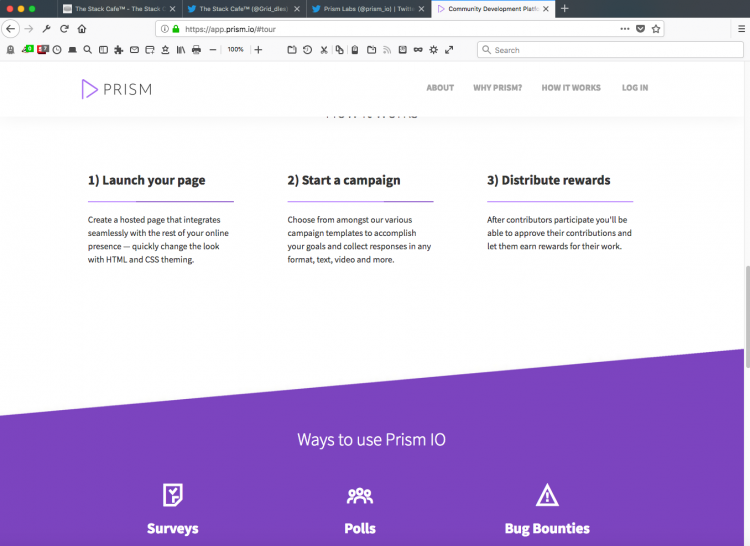The image size is (750, 546).
Task: Bookmark this page with the star
Action: pos(656,29)
